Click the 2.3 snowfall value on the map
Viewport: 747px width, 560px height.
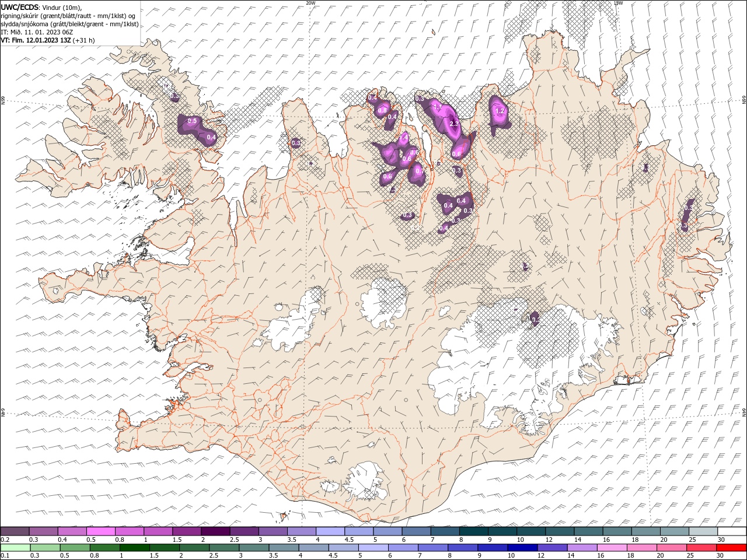pos(455,124)
